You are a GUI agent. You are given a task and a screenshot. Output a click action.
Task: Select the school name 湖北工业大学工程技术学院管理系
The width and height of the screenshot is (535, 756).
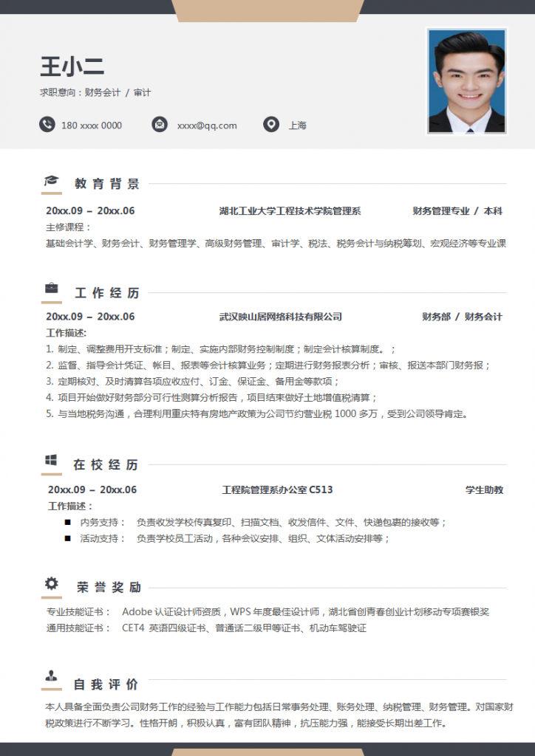point(290,211)
